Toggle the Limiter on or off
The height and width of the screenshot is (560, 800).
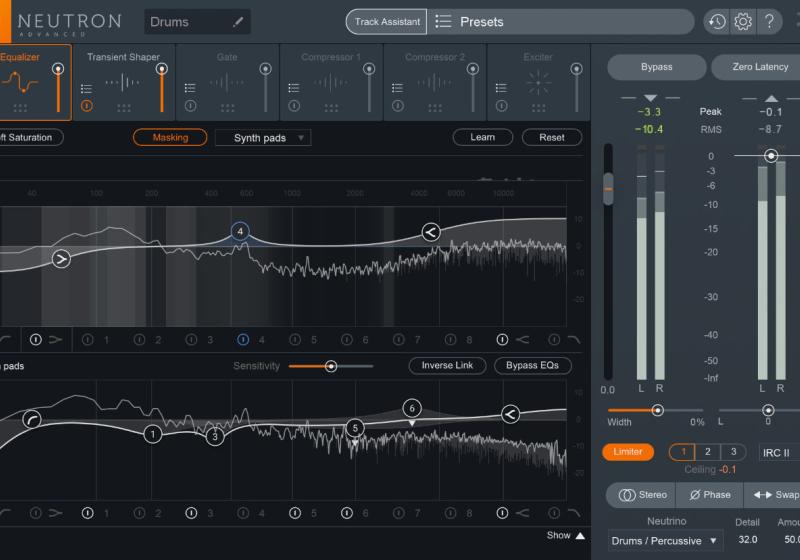628,452
